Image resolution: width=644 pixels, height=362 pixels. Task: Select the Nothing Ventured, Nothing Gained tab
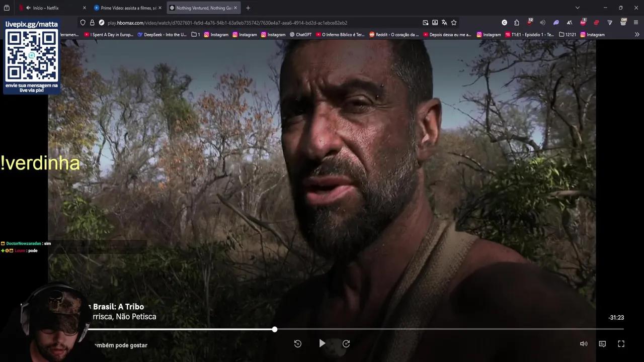203,8
